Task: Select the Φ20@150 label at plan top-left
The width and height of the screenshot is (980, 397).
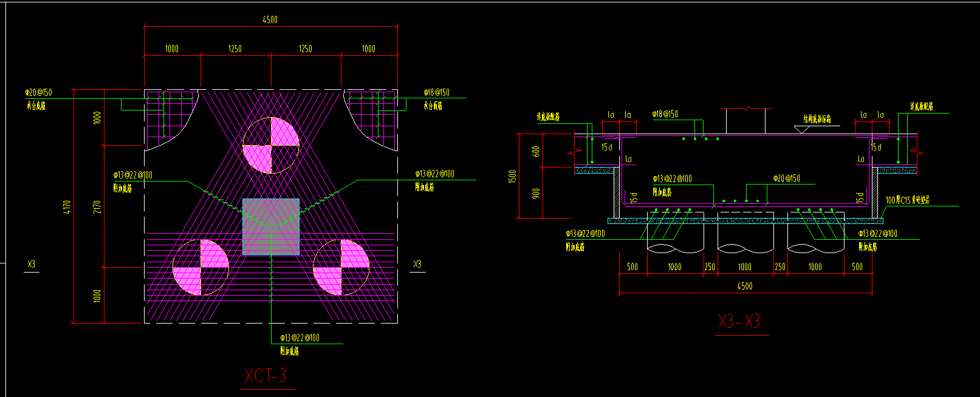Action: [x=38, y=93]
